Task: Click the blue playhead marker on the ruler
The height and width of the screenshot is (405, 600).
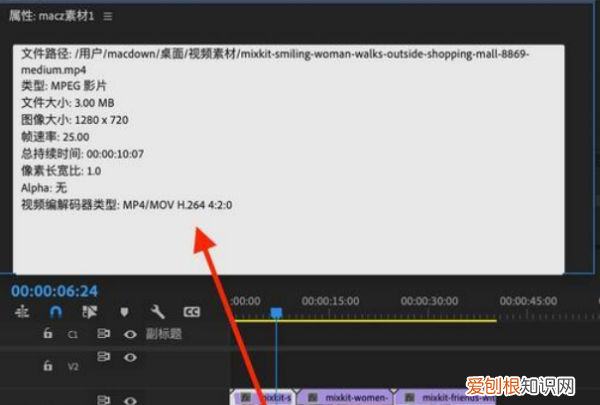Action: pyautogui.click(x=276, y=313)
